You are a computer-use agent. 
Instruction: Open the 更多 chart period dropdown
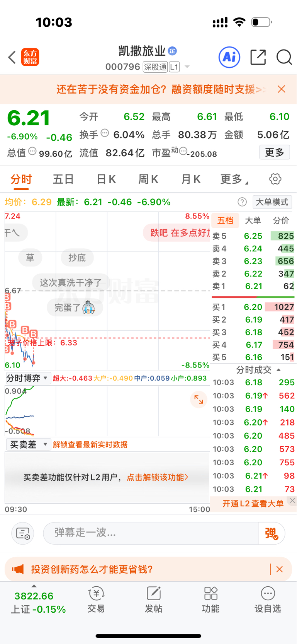[x=234, y=179]
